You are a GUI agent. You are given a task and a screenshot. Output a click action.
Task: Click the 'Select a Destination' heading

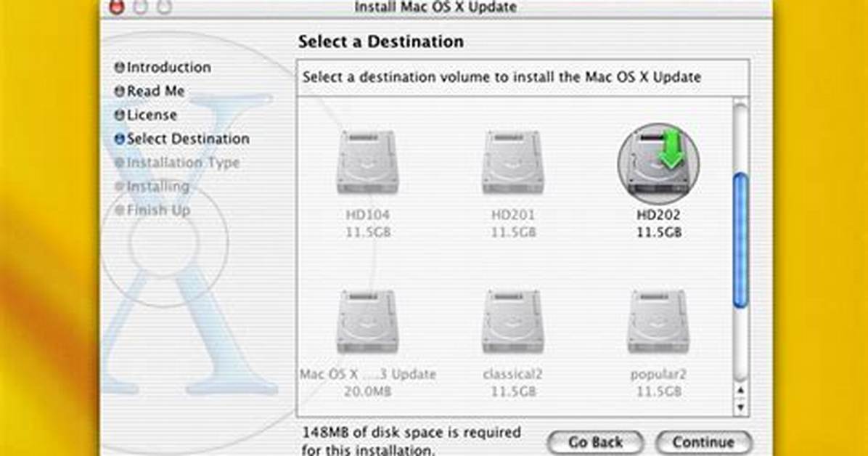381,41
